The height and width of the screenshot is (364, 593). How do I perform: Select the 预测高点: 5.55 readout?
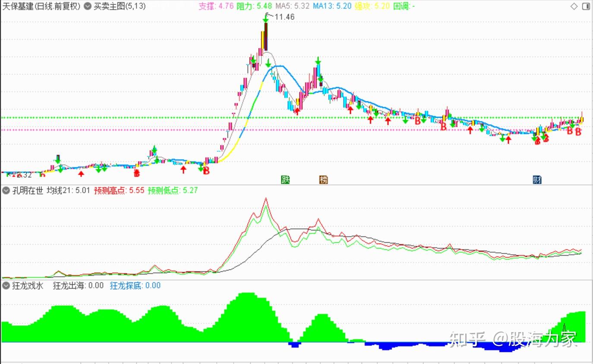click(x=119, y=191)
